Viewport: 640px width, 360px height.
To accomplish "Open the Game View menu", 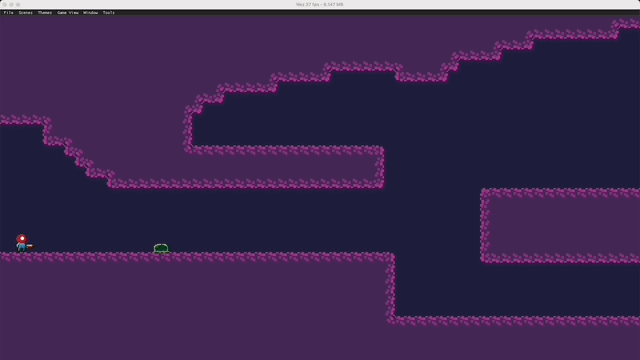I will (68, 13).
